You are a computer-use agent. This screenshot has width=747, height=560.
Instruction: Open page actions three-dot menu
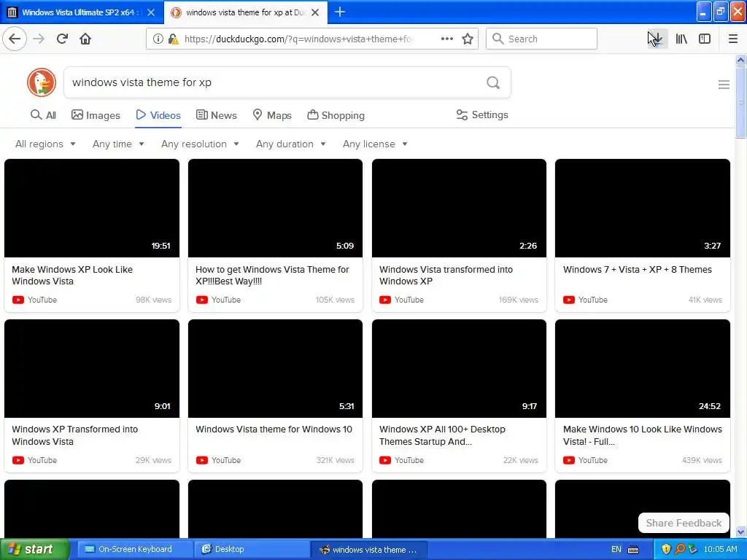click(447, 39)
